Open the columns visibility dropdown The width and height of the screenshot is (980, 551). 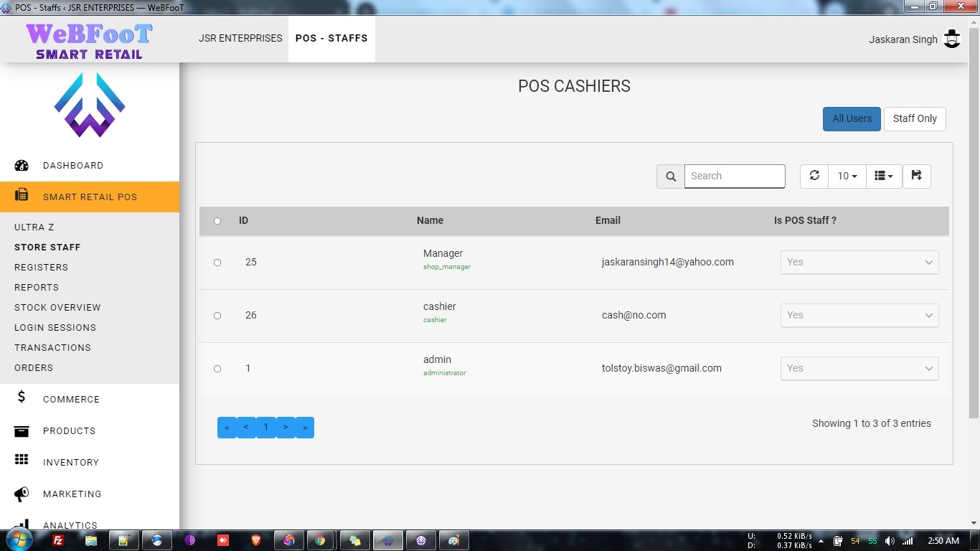point(884,176)
